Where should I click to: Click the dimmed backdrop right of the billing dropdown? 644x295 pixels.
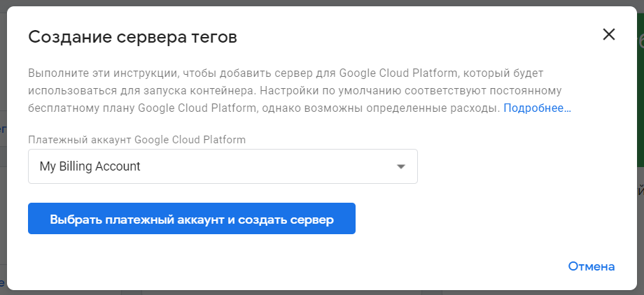[640, 210]
